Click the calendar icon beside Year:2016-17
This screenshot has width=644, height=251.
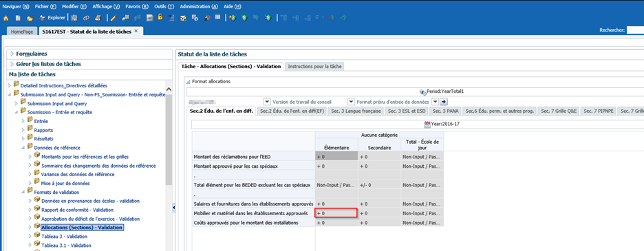click(427, 124)
